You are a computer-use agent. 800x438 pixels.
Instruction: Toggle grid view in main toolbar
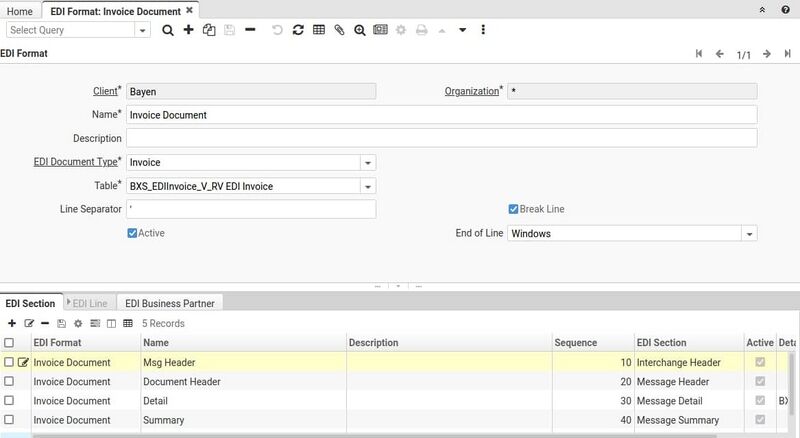319,30
